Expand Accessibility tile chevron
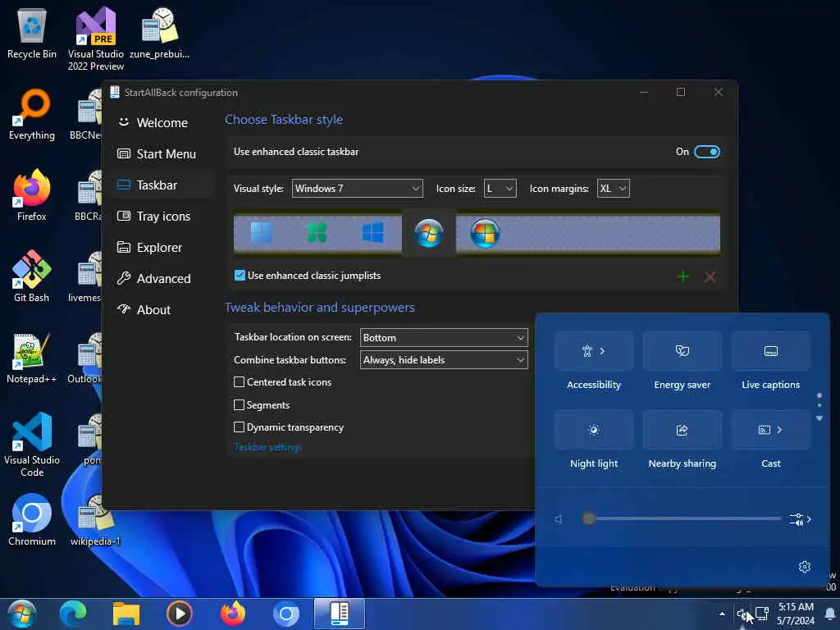840x630 pixels. click(x=602, y=351)
